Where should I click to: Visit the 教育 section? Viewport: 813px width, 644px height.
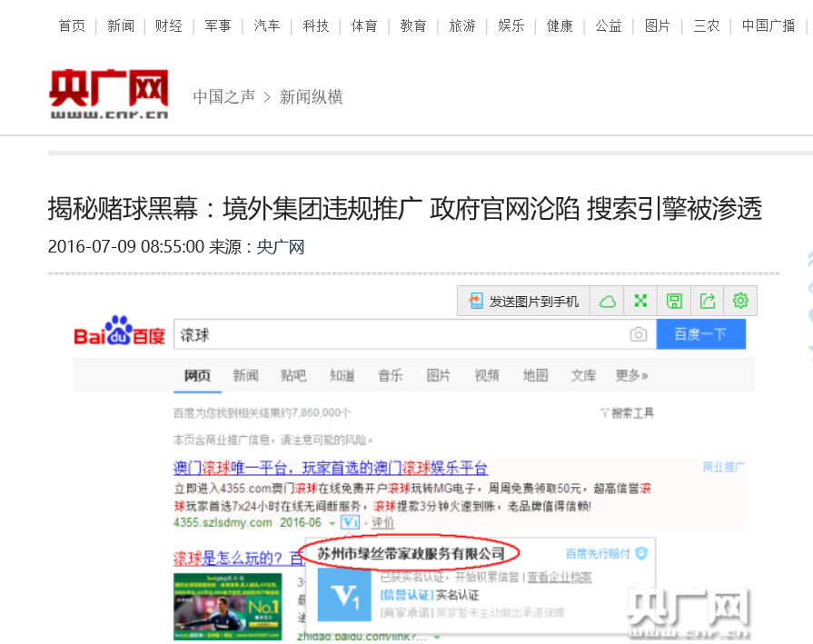point(413,26)
